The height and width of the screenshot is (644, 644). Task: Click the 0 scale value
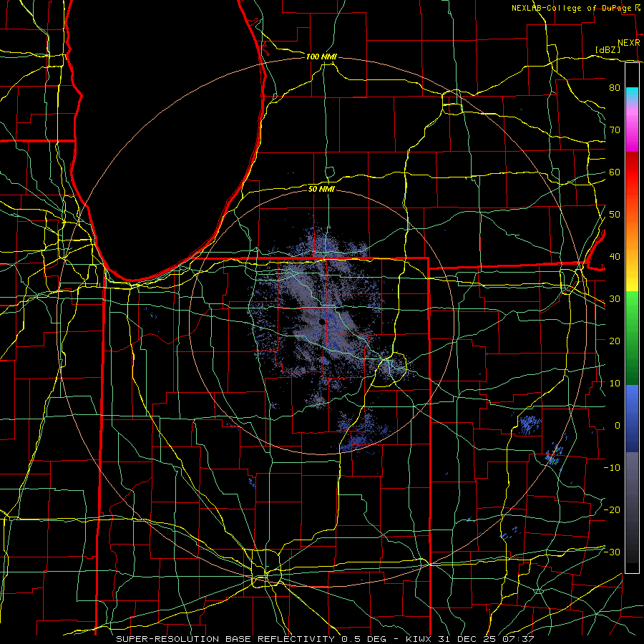click(x=617, y=426)
